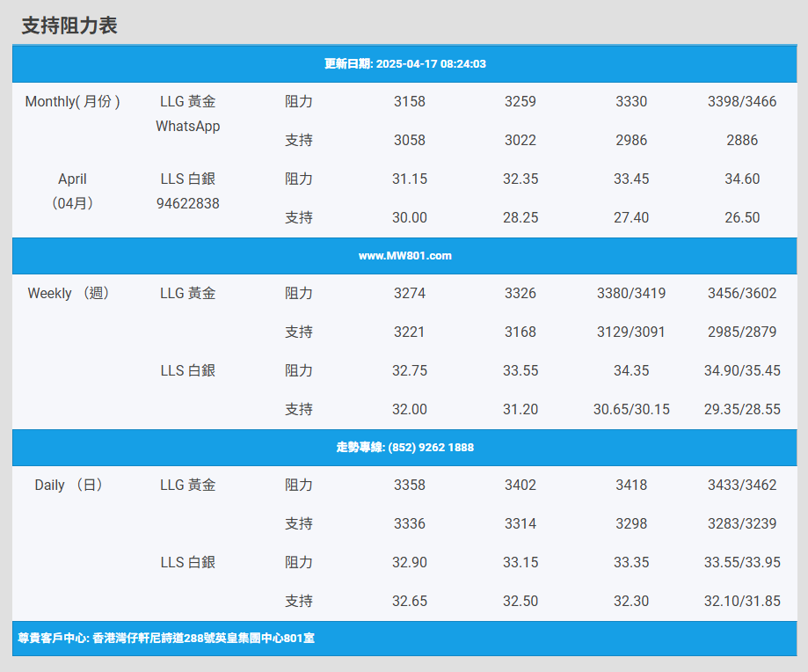Click daily gold support value 3314
The height and width of the screenshot is (672, 808).
tap(520, 523)
